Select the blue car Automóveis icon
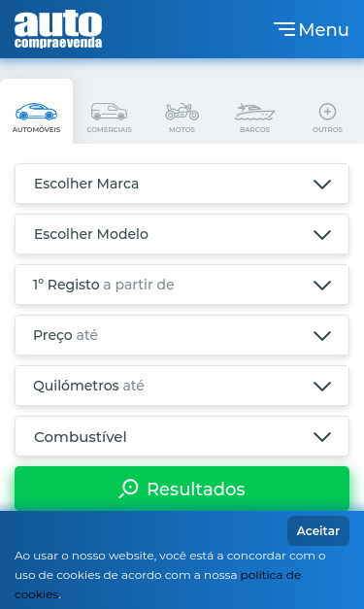 click(x=36, y=112)
